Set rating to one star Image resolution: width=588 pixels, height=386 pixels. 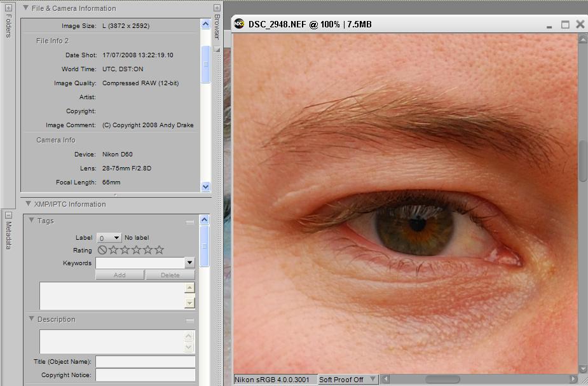pyautogui.click(x=114, y=250)
